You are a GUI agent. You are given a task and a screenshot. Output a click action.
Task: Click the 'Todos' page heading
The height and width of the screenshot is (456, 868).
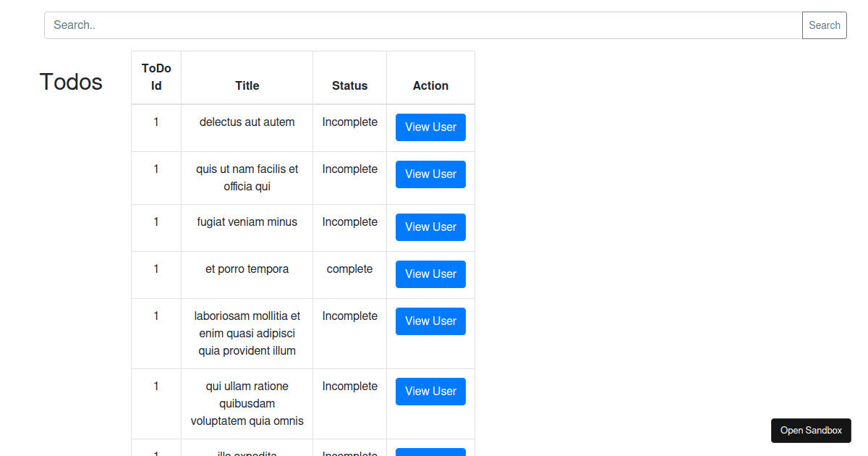click(x=70, y=82)
